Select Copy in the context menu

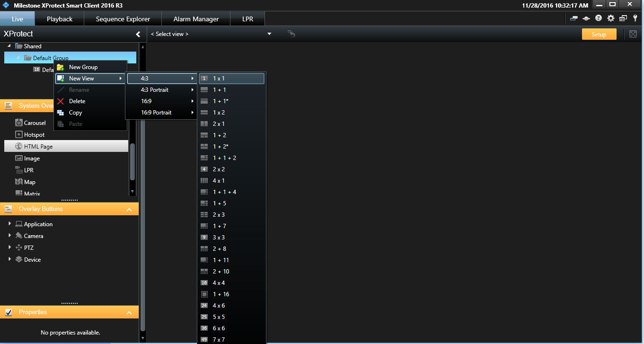point(74,113)
